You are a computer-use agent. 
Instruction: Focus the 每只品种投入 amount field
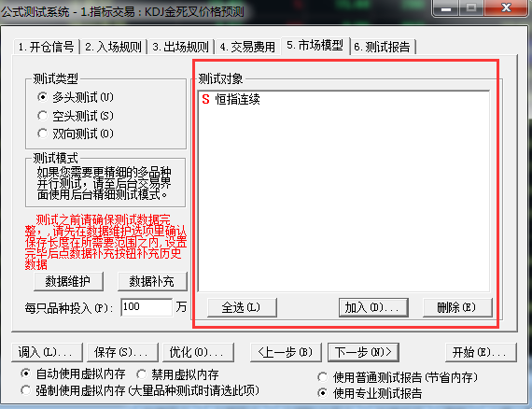click(147, 307)
